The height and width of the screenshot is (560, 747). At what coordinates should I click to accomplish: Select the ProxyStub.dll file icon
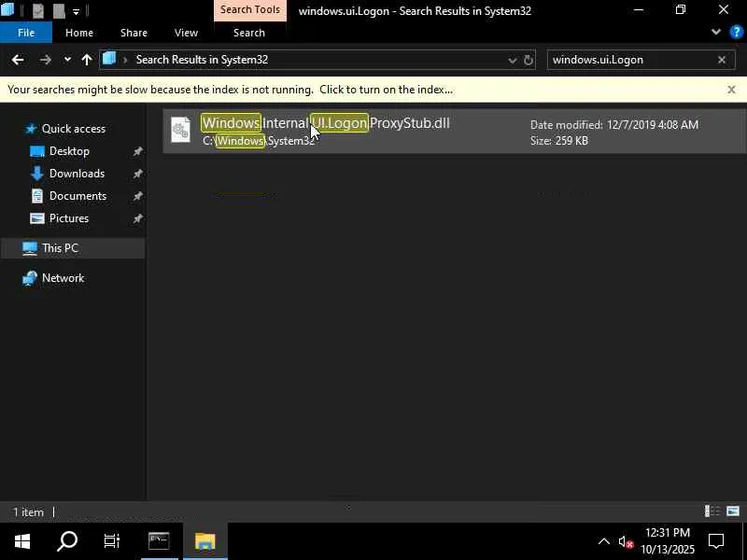tap(181, 130)
